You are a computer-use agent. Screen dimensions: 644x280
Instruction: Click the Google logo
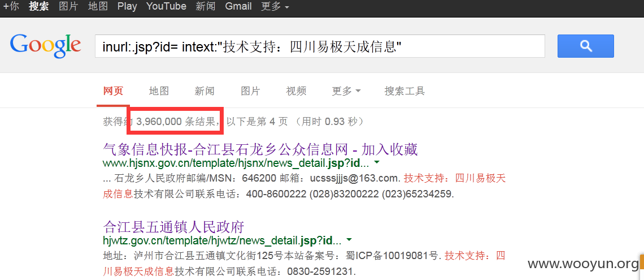[46, 46]
